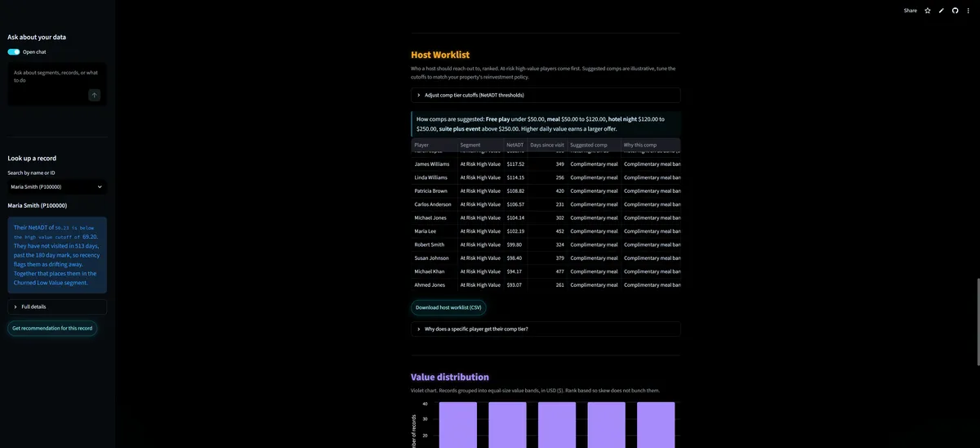Click the Suggested comp column header
The width and height of the screenshot is (980, 448).
coord(594,145)
